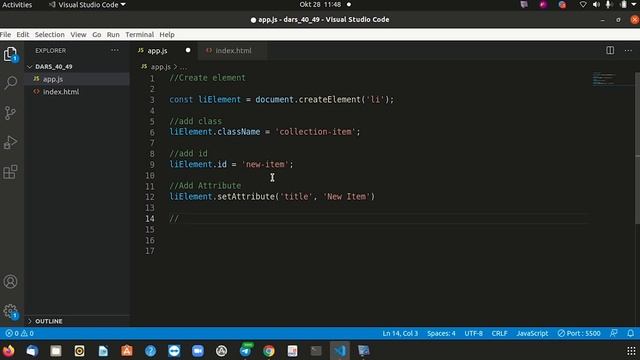Image resolution: width=640 pixels, height=360 pixels.
Task: Open the Help menu
Action: click(167, 35)
